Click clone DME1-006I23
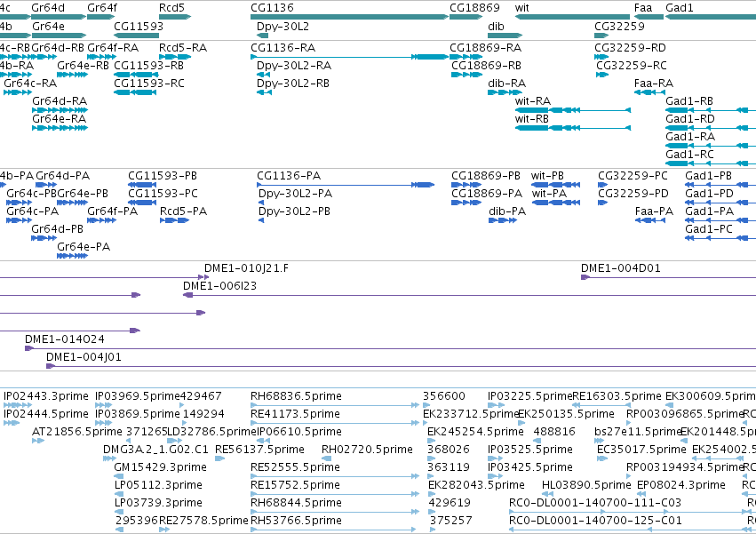The width and height of the screenshot is (756, 534). pos(470,295)
